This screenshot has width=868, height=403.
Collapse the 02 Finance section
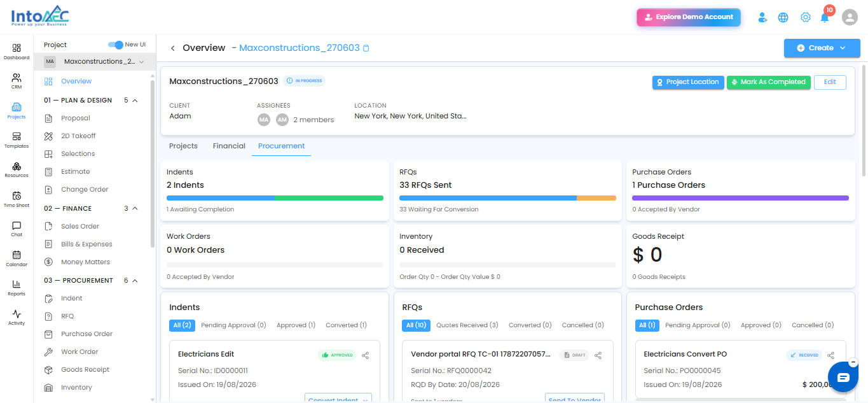click(x=135, y=209)
